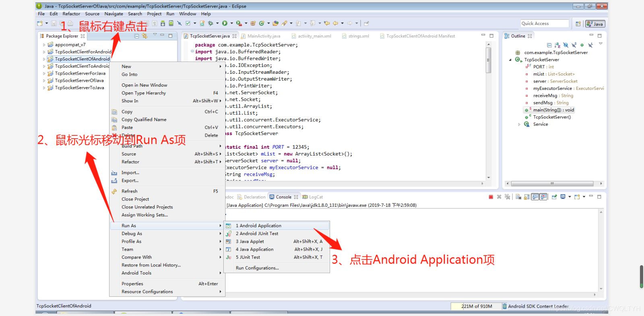Image resolution: width=644 pixels, height=316 pixels.
Task: Toggle Sort alphabetically in Outline
Action: [x=557, y=45]
